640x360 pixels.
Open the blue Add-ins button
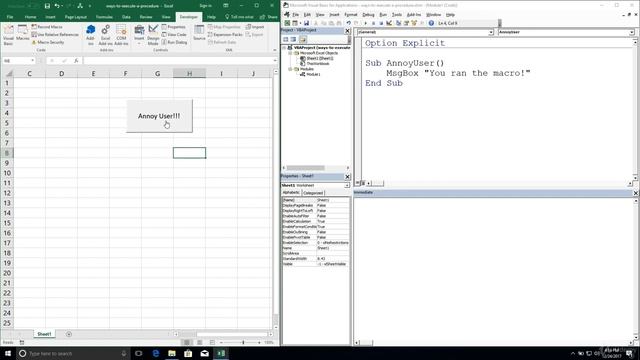pos(91,35)
